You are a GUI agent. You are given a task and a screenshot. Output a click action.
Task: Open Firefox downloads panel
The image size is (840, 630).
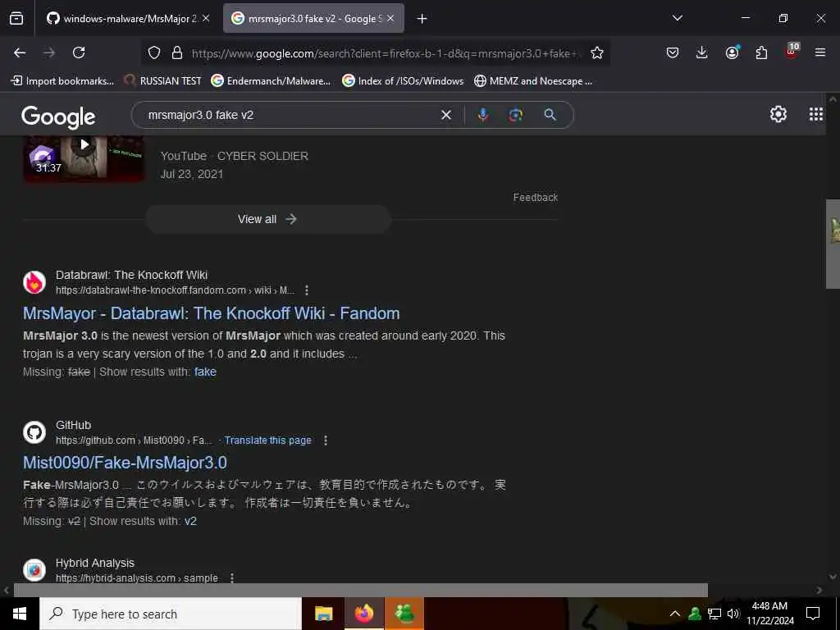click(x=702, y=52)
